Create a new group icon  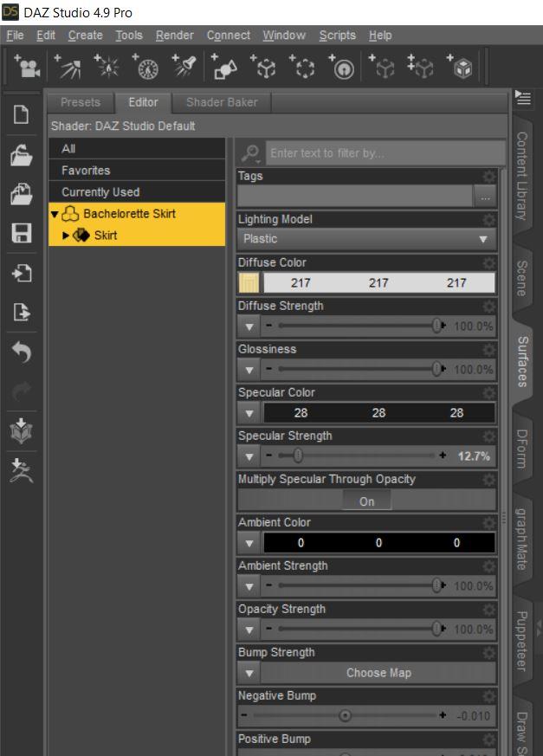point(303,67)
